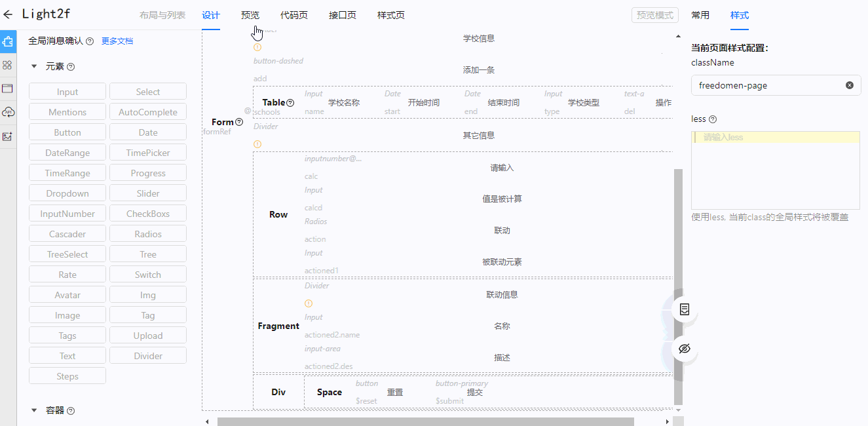Select the 重置 button in canvas

(395, 393)
